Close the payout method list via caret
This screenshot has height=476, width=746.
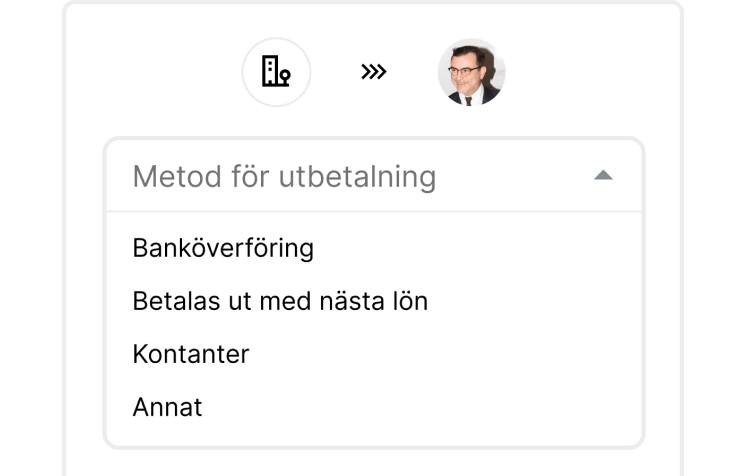tap(602, 176)
